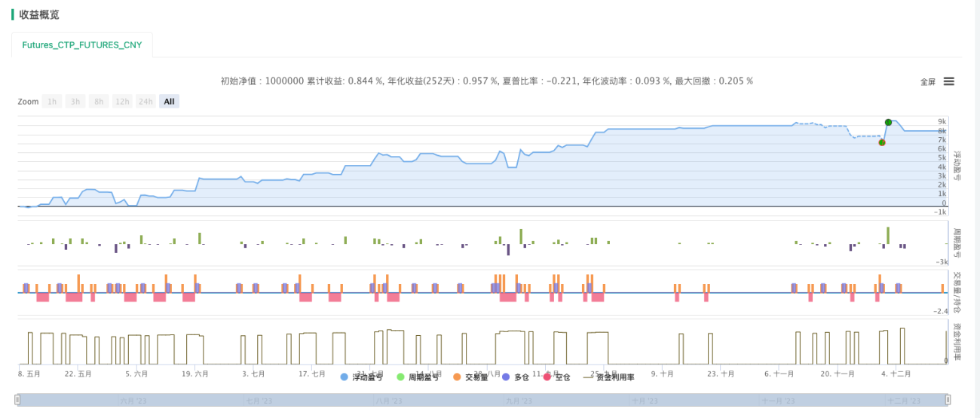This screenshot has width=980, height=418.
Task: Set zoom range to 3h
Action: click(x=75, y=102)
